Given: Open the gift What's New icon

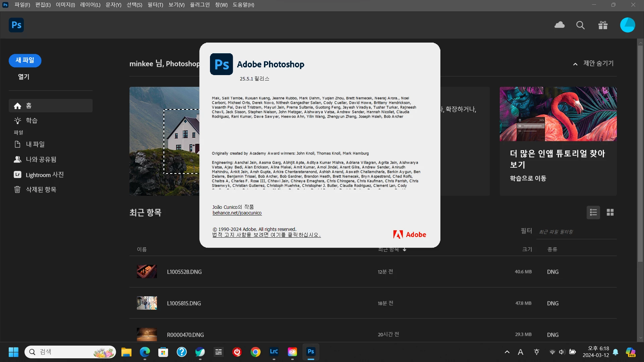Looking at the screenshot, I should pos(603,25).
